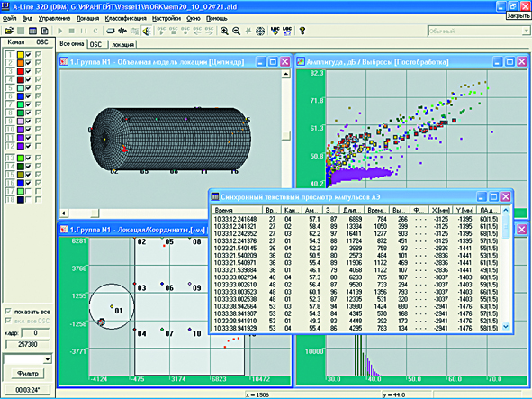This screenshot has width=532, height=399.
Task: Switch to the OSC tab
Action: point(96,44)
